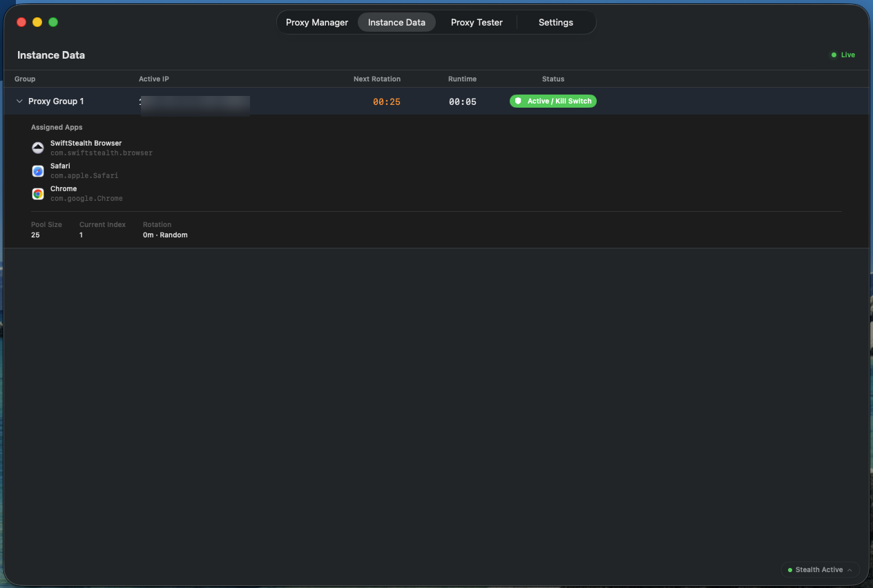Open the Proxy Manager tab
873x588 pixels.
[317, 22]
